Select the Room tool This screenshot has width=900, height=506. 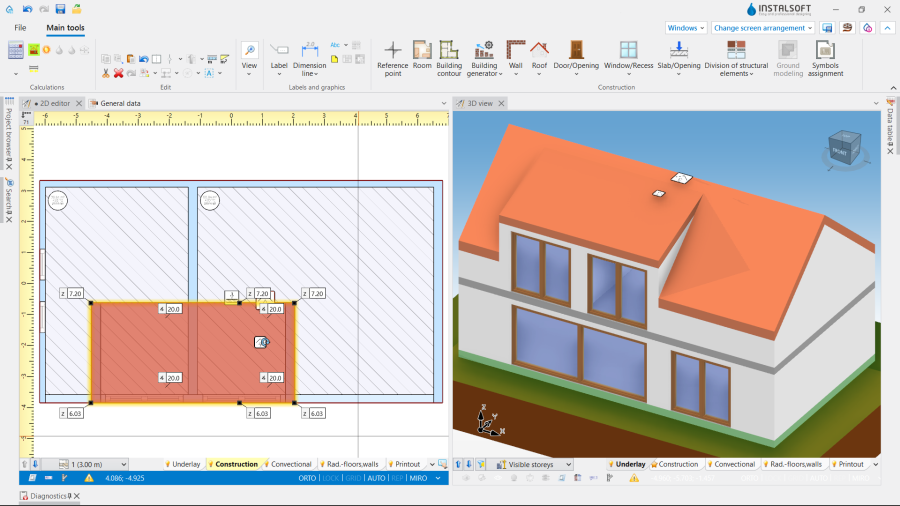coord(422,56)
